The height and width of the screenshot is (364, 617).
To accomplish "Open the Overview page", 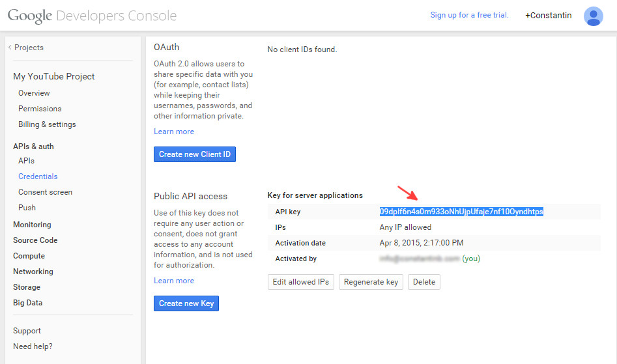I will 34,93.
